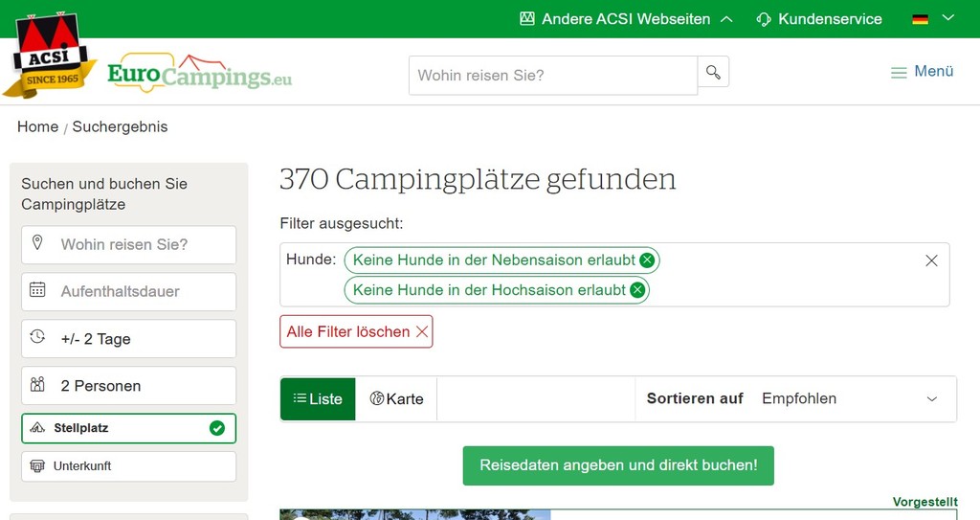Screen dimensions: 980x520
Task: Clear the Hunde filter group with X
Action: click(x=931, y=260)
